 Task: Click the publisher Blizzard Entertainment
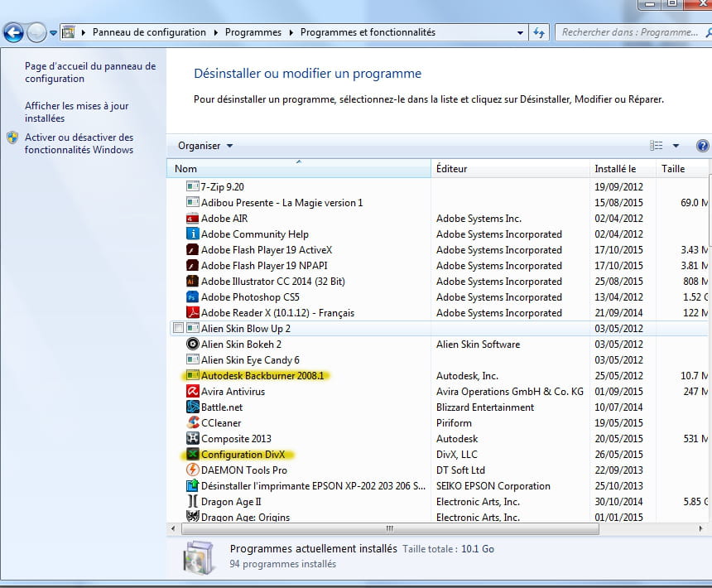tap(485, 407)
